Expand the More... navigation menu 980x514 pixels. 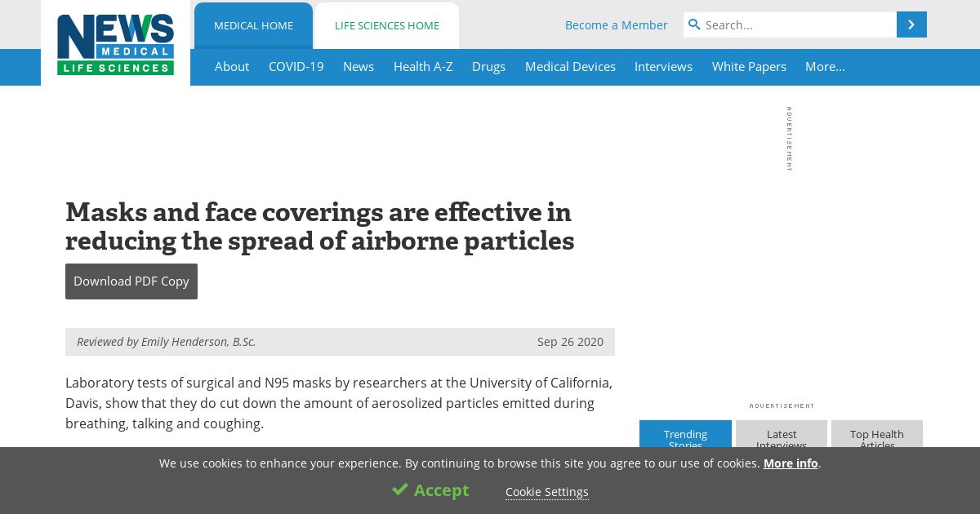[825, 67]
